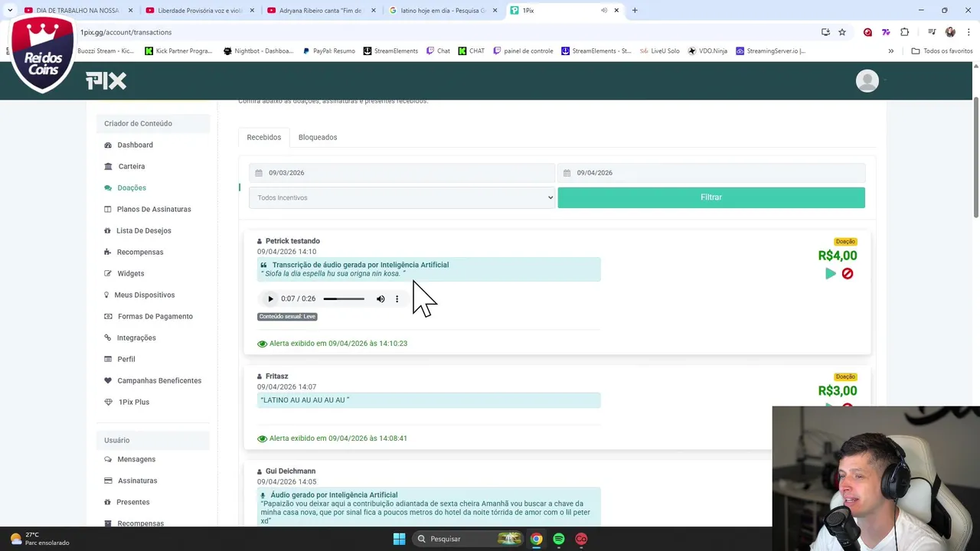The height and width of the screenshot is (551, 980).
Task: Seek within the audio progress slider
Action: pyautogui.click(x=344, y=298)
